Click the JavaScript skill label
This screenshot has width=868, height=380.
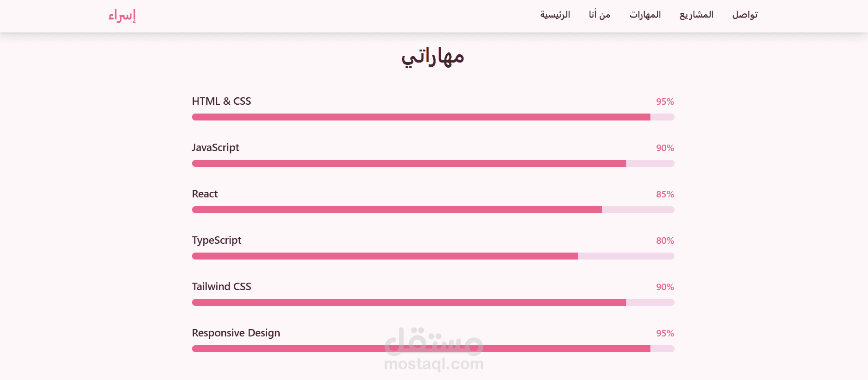click(215, 148)
